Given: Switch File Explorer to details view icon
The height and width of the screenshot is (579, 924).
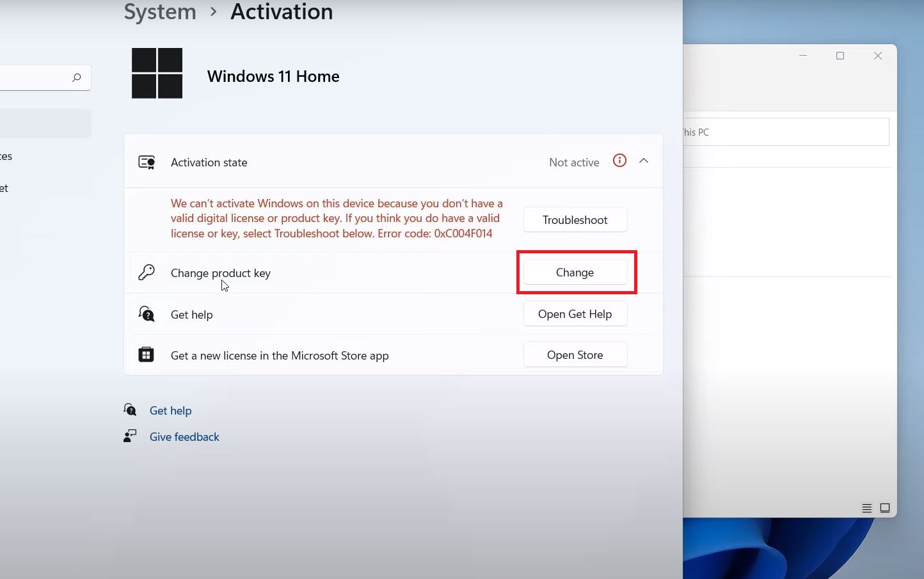Looking at the screenshot, I should [867, 509].
